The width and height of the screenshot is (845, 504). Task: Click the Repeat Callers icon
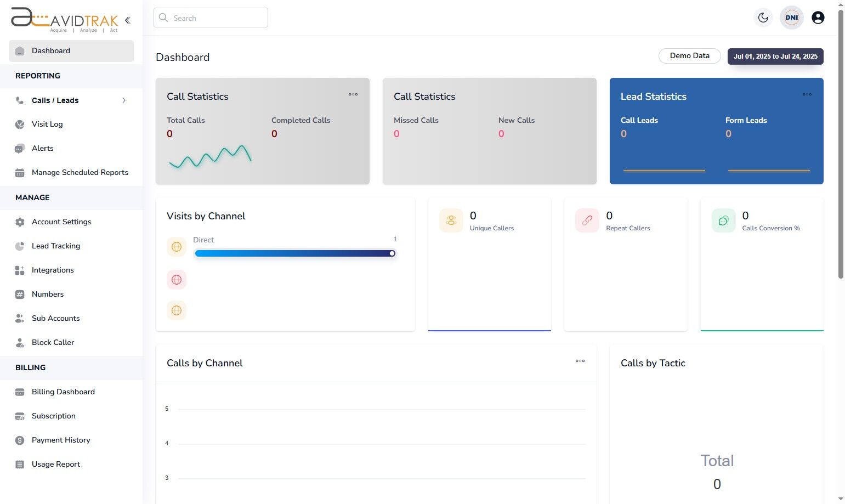pos(587,220)
